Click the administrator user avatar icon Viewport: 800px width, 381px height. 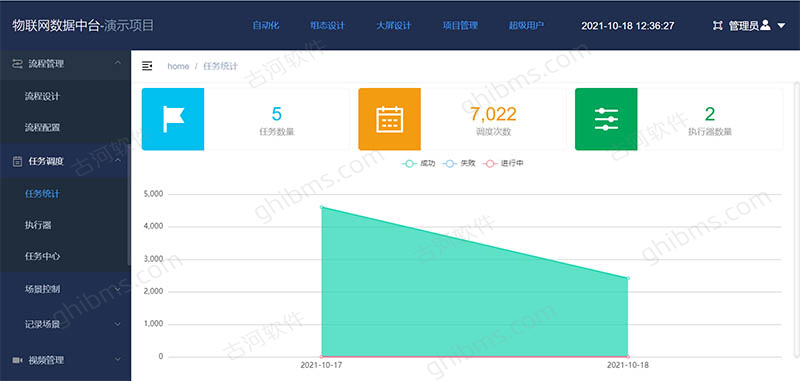765,25
